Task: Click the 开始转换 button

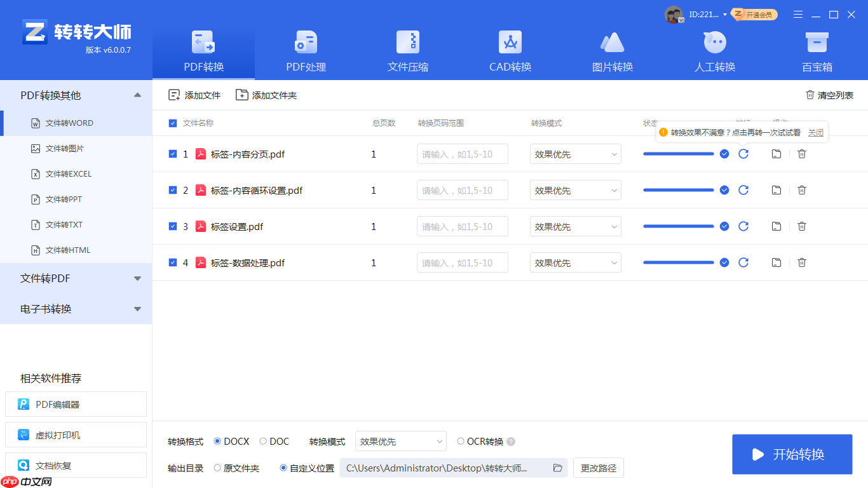Action: (792, 454)
